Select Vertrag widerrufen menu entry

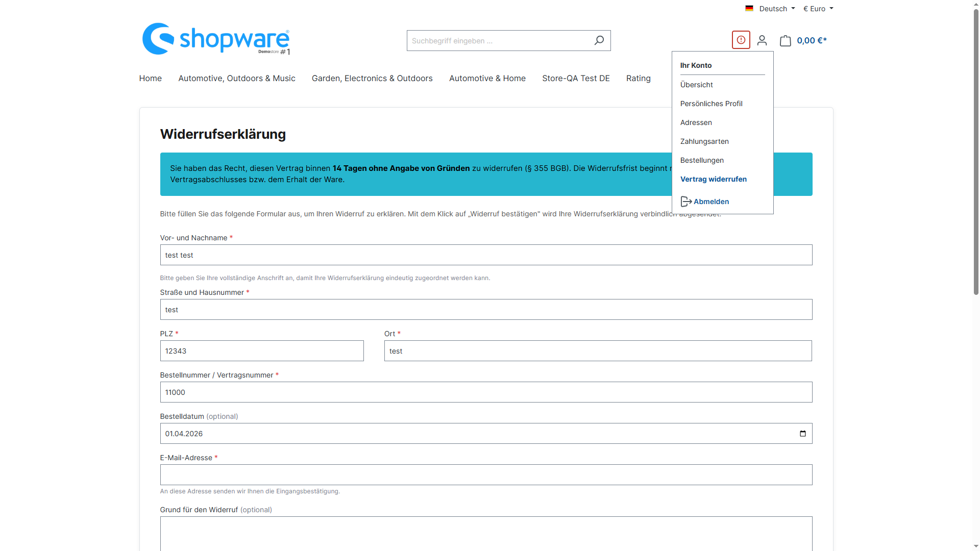click(713, 179)
